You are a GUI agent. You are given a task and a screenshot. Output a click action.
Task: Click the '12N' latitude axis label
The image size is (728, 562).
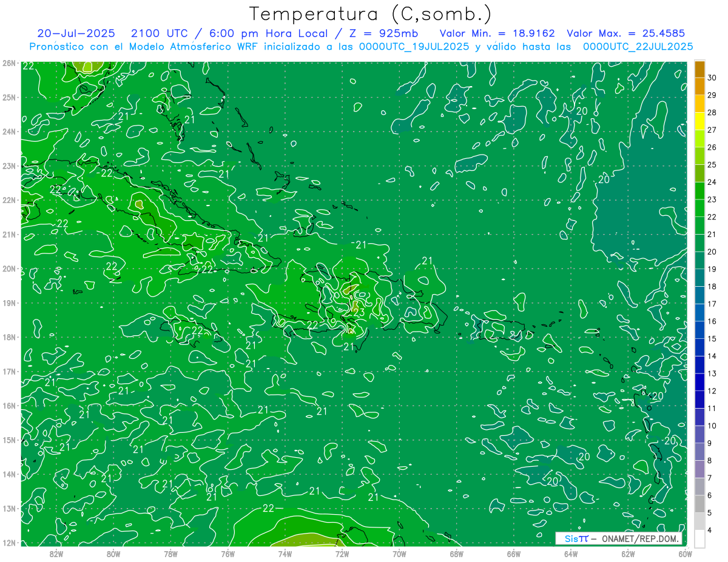[9, 543]
